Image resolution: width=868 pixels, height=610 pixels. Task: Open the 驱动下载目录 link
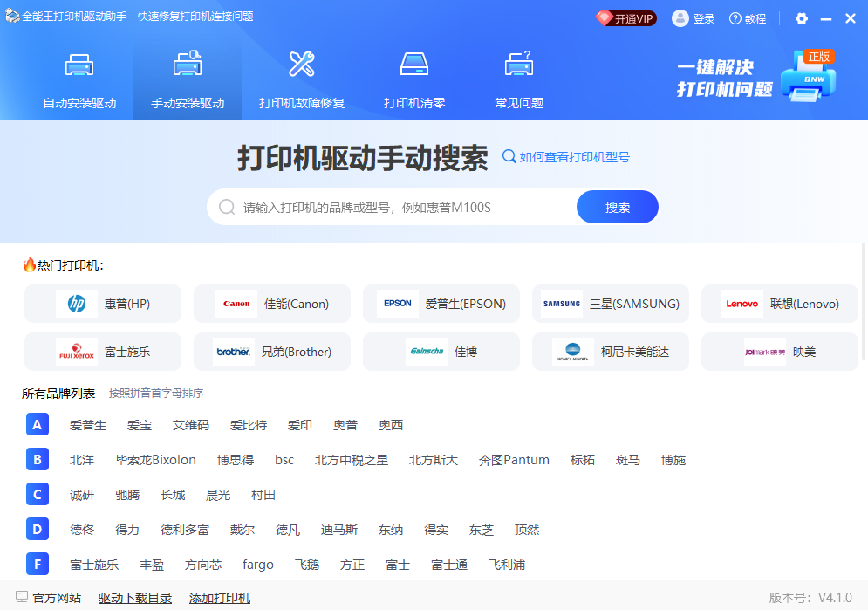[134, 598]
